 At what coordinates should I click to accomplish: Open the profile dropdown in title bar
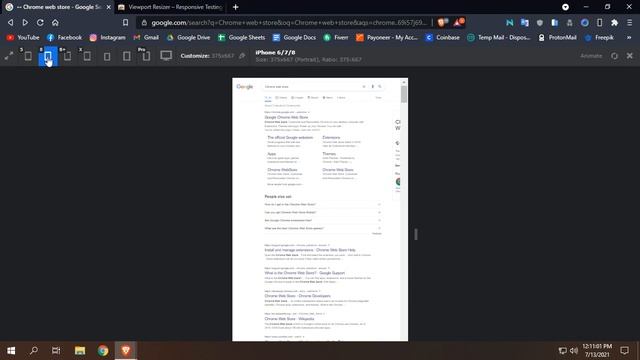[565, 7]
